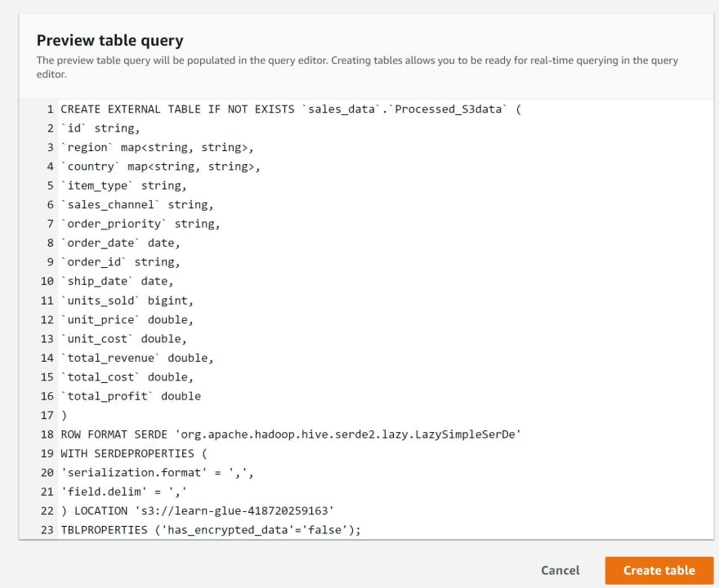Click the 'field.delim' property line
The height and width of the screenshot is (588, 719).
pos(123,492)
